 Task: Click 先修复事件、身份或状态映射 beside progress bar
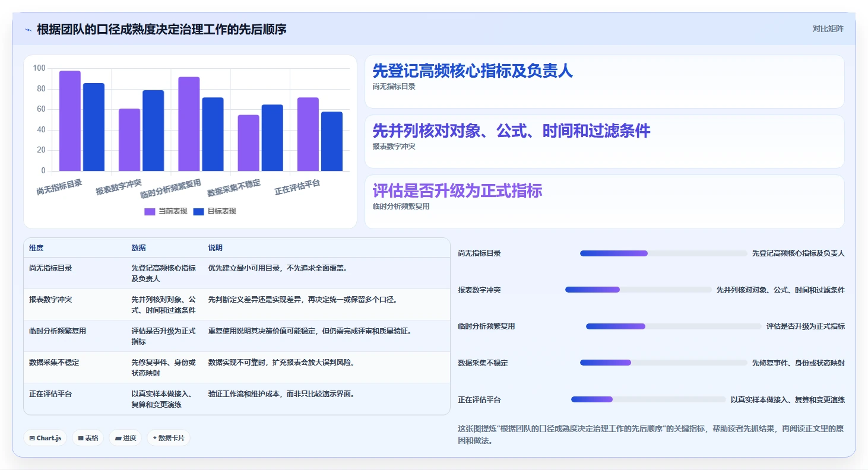pos(798,363)
